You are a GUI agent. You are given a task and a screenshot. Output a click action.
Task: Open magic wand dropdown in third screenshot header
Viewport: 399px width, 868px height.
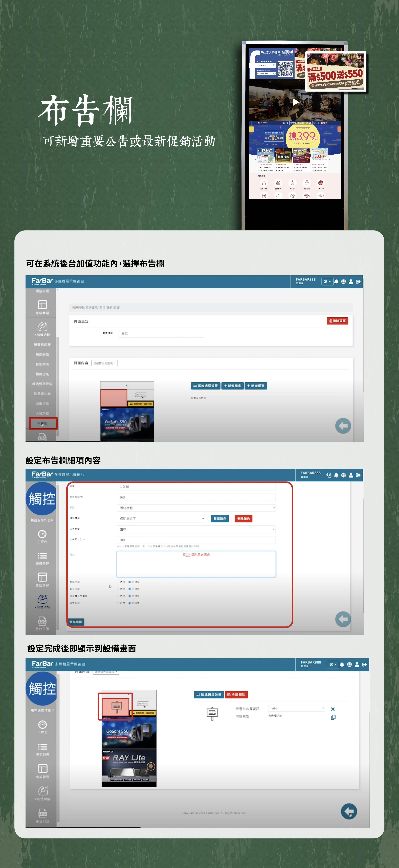333,665
